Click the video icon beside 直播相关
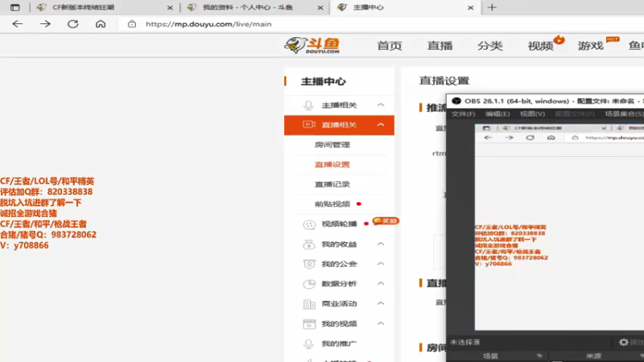 pos(309,125)
